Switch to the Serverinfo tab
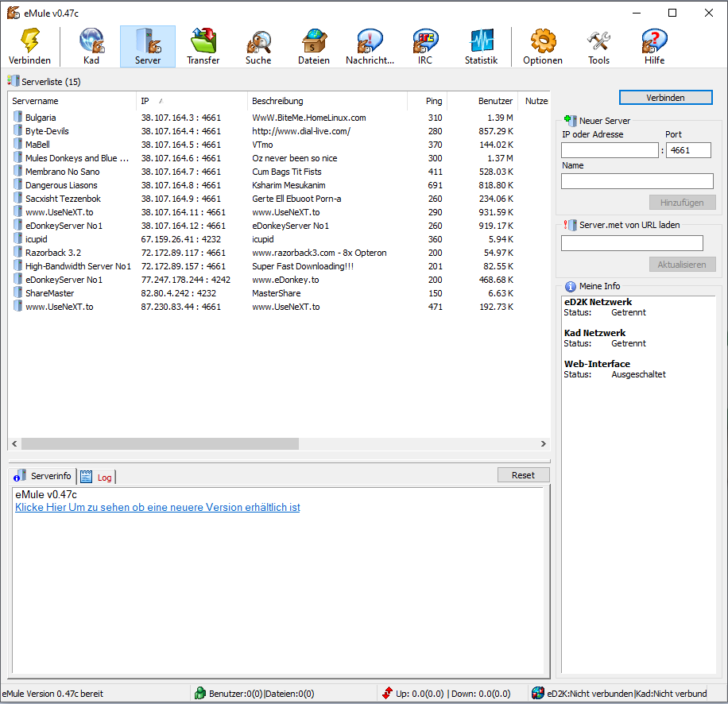 click(x=43, y=476)
